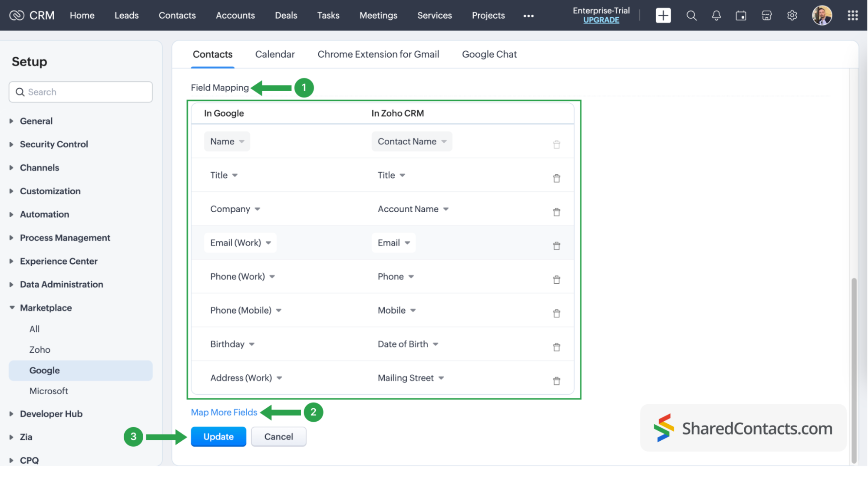This screenshot has height=488, width=868.
Task: Click the UPGRADE link
Action: pos(601,20)
